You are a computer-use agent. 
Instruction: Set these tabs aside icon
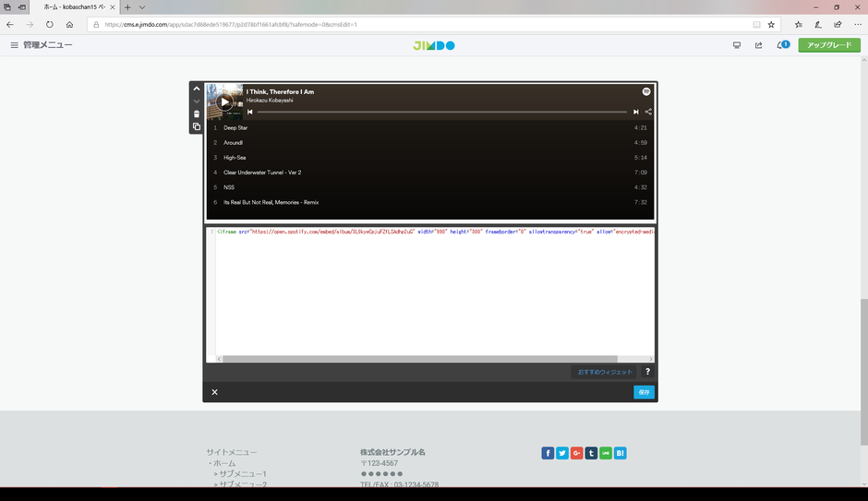(x=21, y=7)
